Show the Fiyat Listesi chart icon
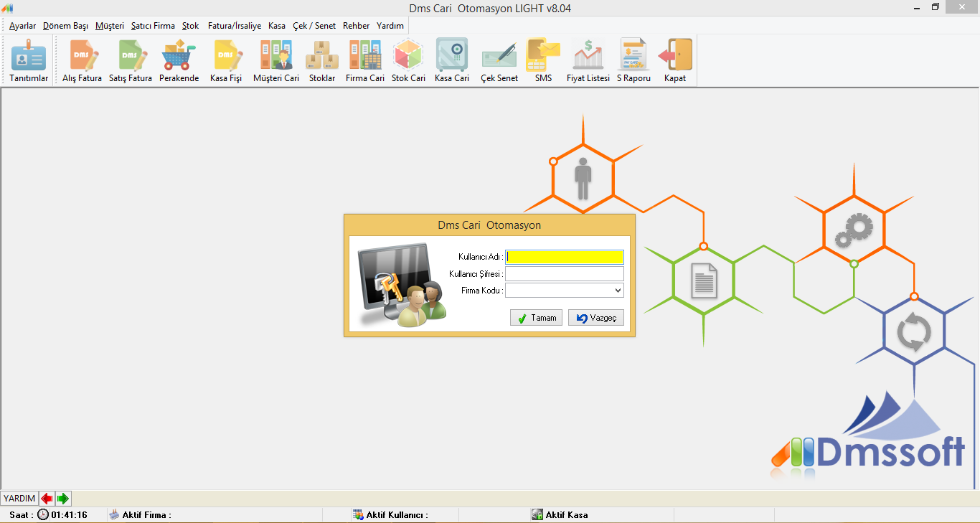 click(x=588, y=60)
